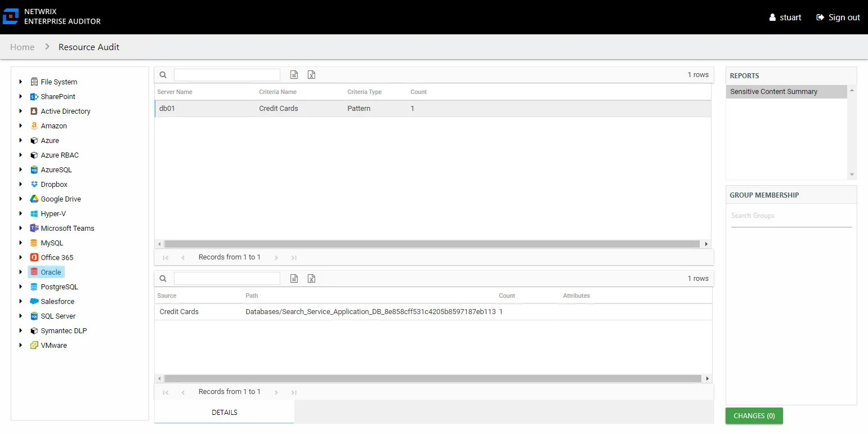
Task: Click the Oracle database icon
Action: (x=34, y=272)
